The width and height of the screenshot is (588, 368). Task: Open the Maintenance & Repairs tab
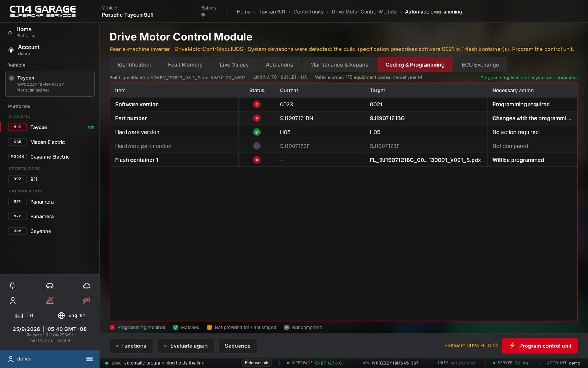pos(339,65)
